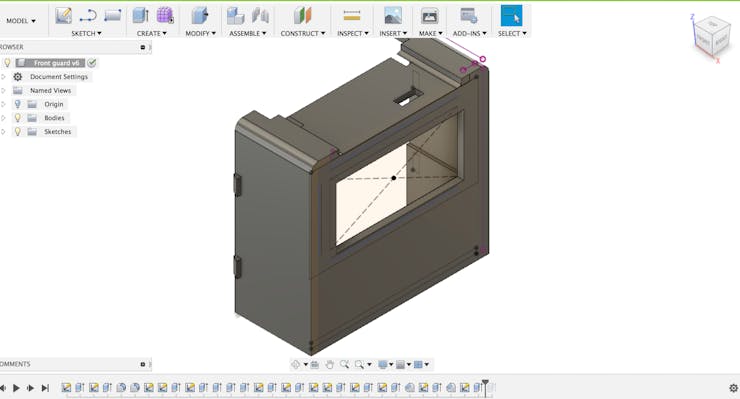Viewport: 740px width, 399px height.
Task: Open the CONSTRUCT menu
Action: 303,34
